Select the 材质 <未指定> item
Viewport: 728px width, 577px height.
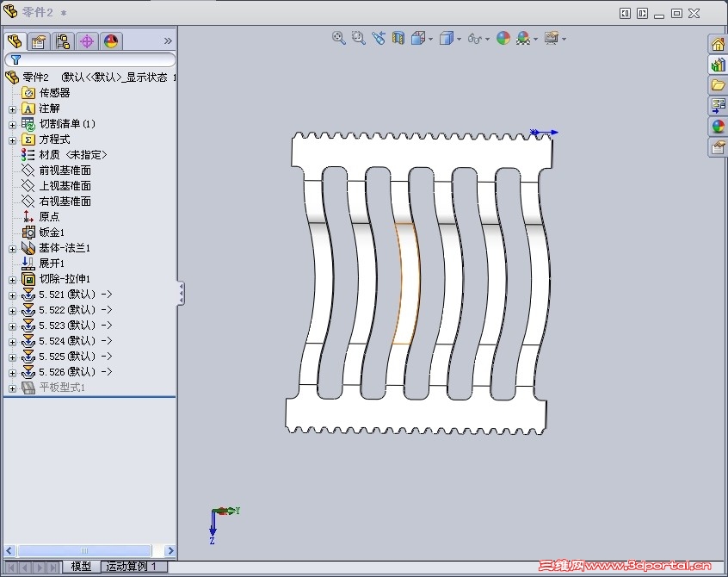click(x=73, y=155)
